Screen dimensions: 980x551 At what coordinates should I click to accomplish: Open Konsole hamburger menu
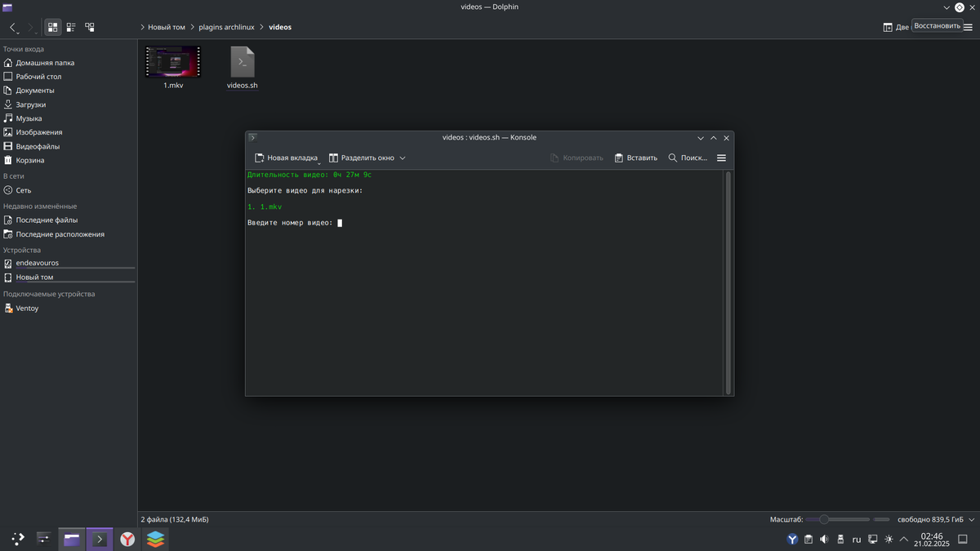(721, 158)
